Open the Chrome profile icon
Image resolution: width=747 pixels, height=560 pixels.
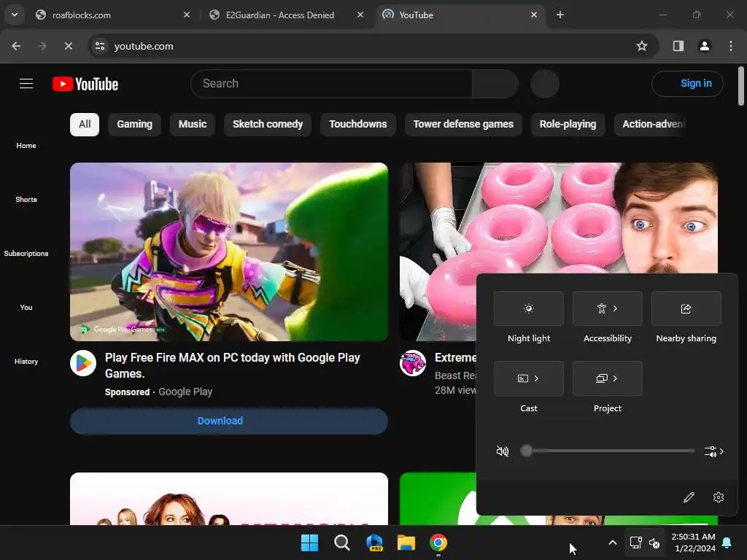click(704, 46)
